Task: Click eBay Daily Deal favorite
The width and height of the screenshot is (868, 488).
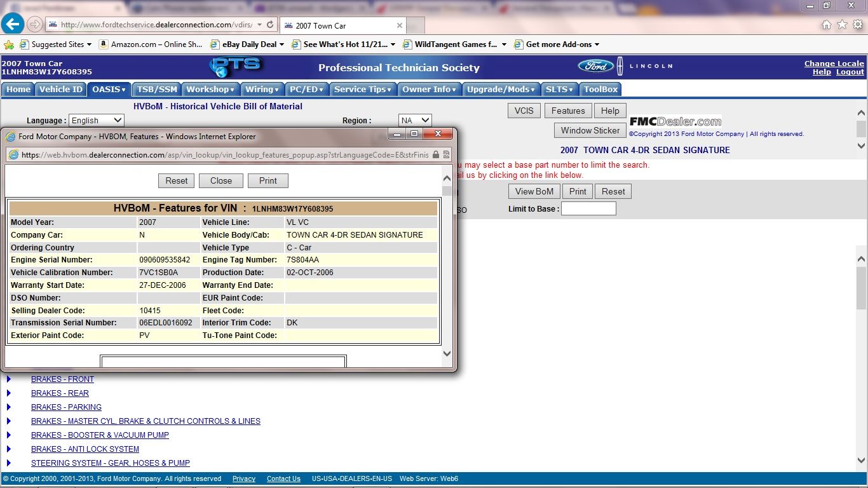Action: [247, 44]
